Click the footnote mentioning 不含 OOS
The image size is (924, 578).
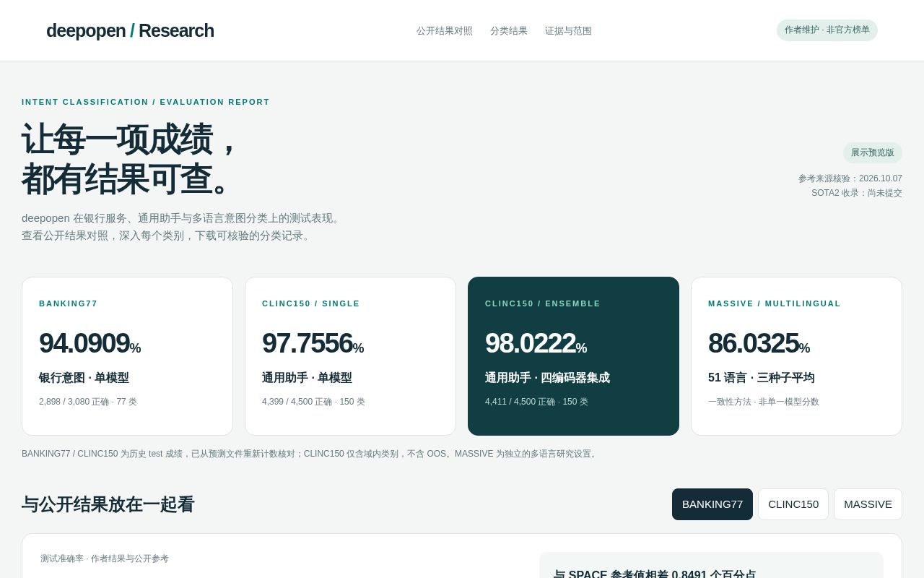(310, 454)
